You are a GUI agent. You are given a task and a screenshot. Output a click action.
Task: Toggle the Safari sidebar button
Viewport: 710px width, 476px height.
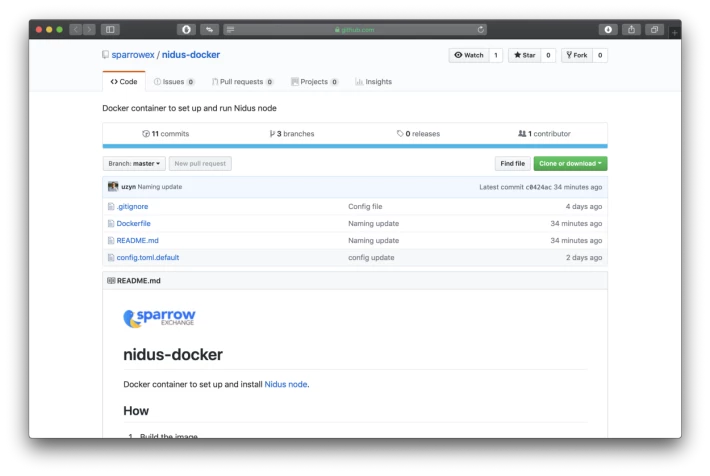pos(110,29)
